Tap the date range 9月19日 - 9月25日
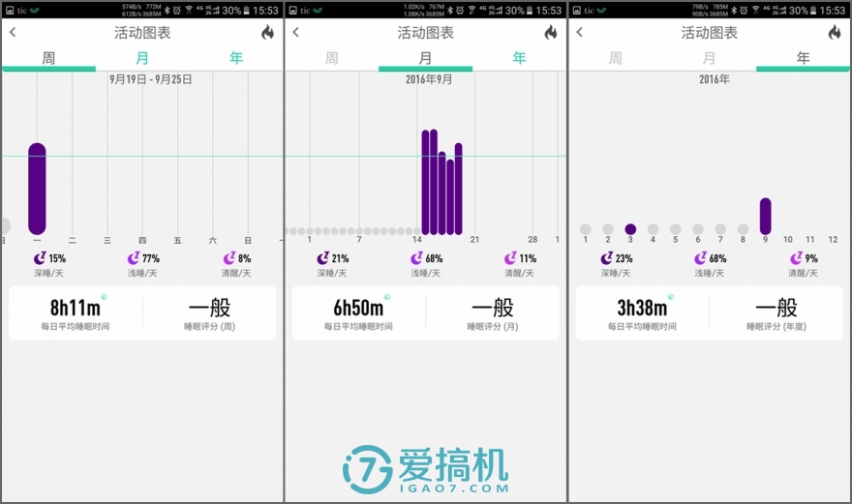 [150, 79]
